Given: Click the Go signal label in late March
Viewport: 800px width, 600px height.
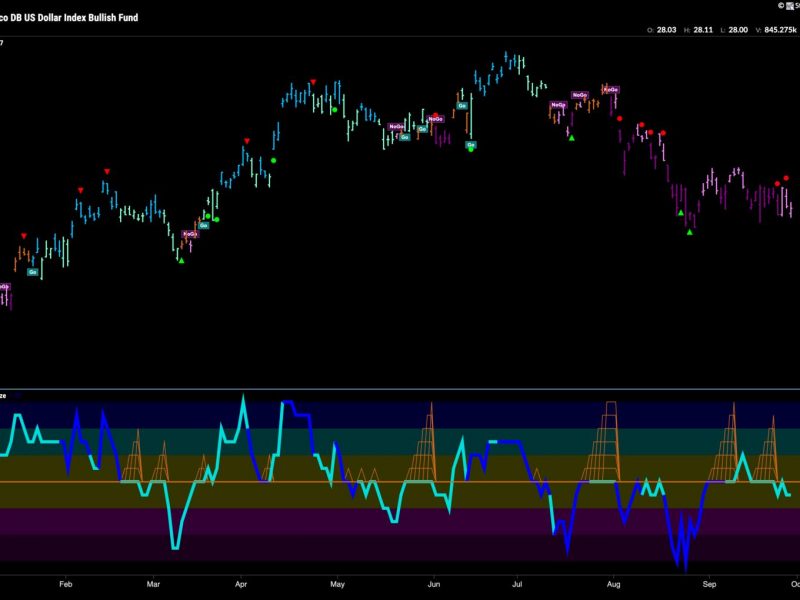Looking at the screenshot, I should [x=204, y=226].
